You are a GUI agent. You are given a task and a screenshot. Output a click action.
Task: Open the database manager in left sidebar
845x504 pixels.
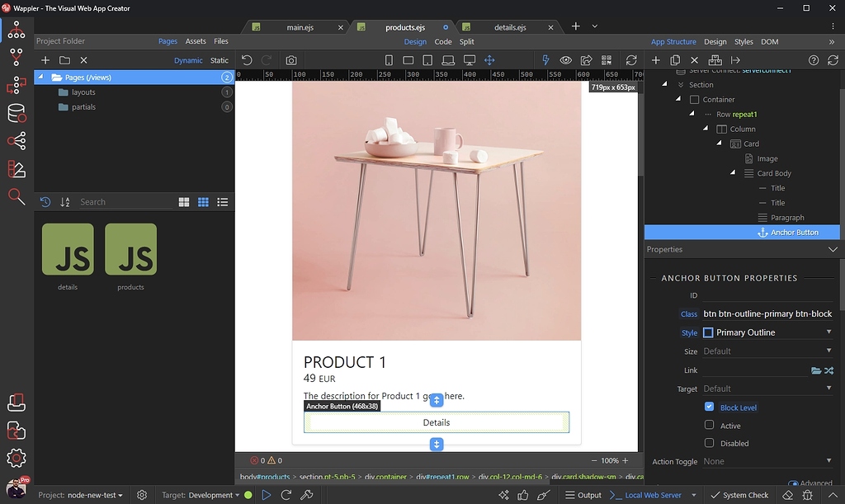pos(16,114)
